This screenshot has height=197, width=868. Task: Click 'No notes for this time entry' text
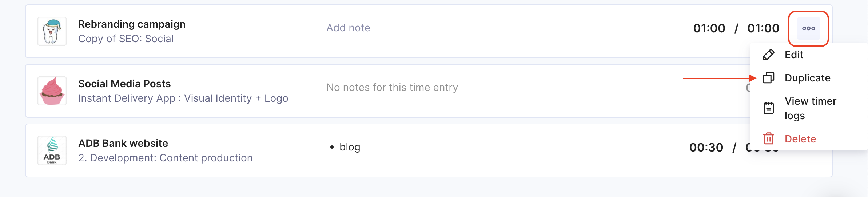click(x=392, y=87)
